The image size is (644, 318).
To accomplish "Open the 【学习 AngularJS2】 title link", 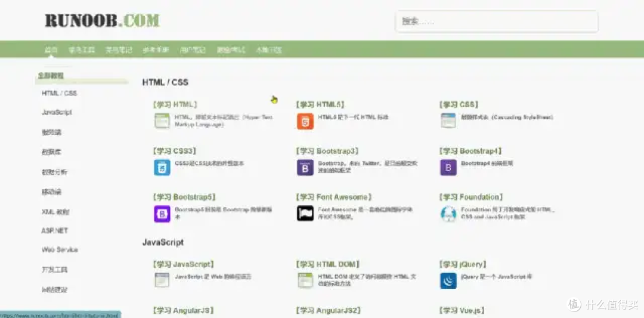I will click(x=328, y=311).
